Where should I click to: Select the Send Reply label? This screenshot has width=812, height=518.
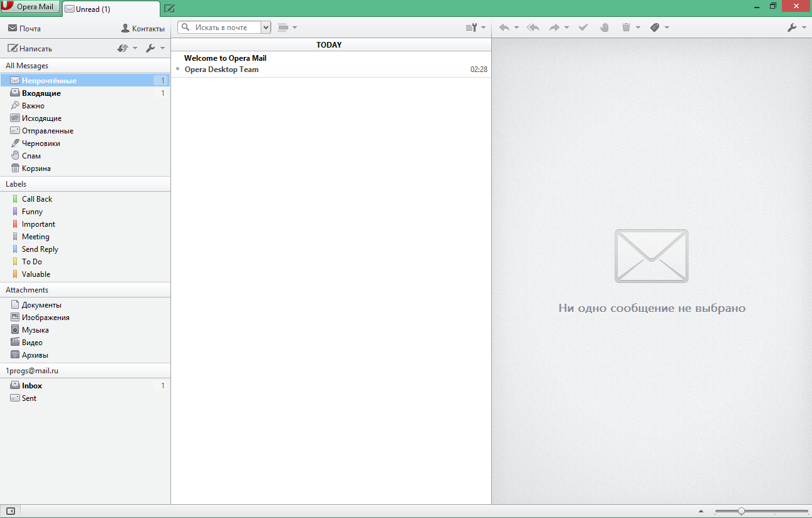point(85,249)
